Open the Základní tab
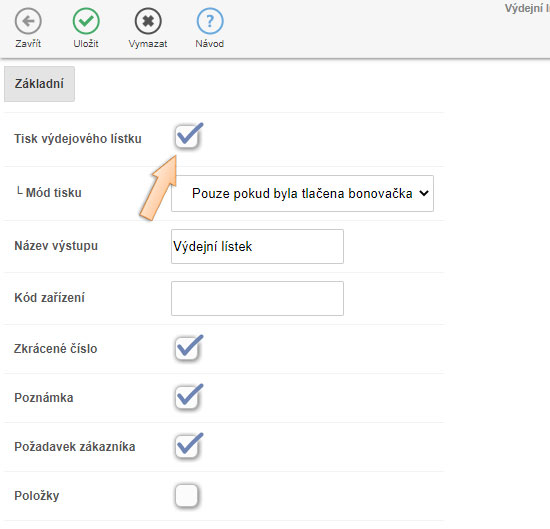This screenshot has height=529, width=550. pos(39,84)
